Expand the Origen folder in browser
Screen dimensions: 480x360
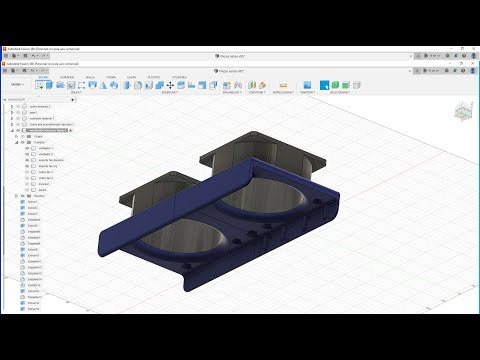[16, 136]
